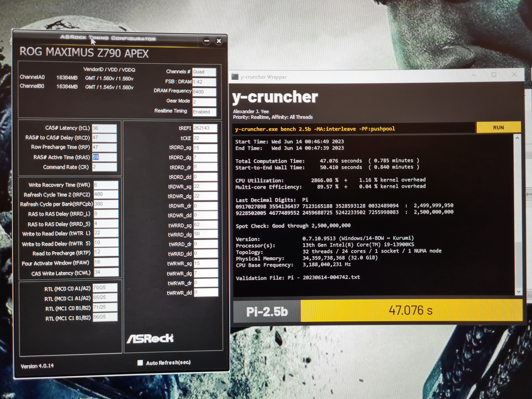The width and height of the screenshot is (532, 399).
Task: Click the RUN button in y-cruncher
Action: [498, 127]
